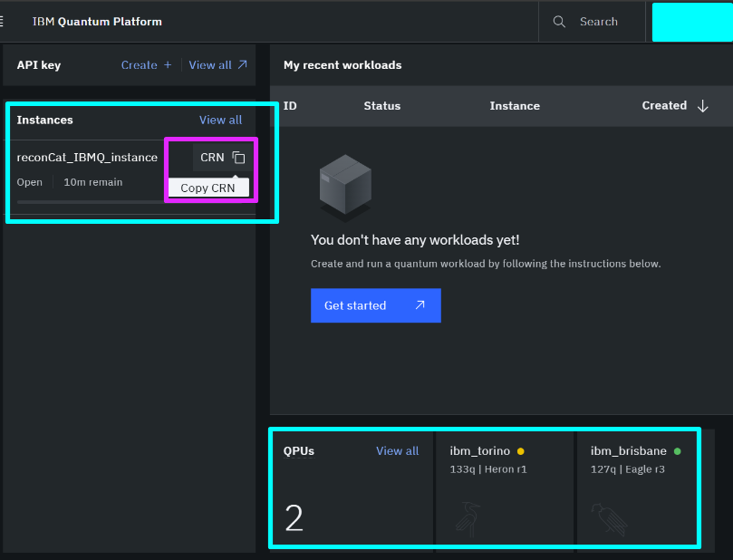Click the My recent workloads heading
Image resolution: width=733 pixels, height=560 pixels.
click(342, 65)
